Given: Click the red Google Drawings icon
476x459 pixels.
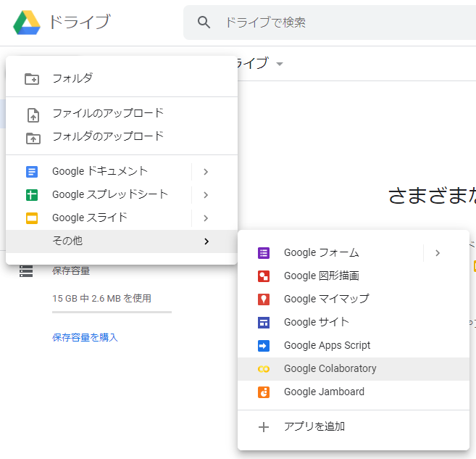Looking at the screenshot, I should (x=264, y=276).
